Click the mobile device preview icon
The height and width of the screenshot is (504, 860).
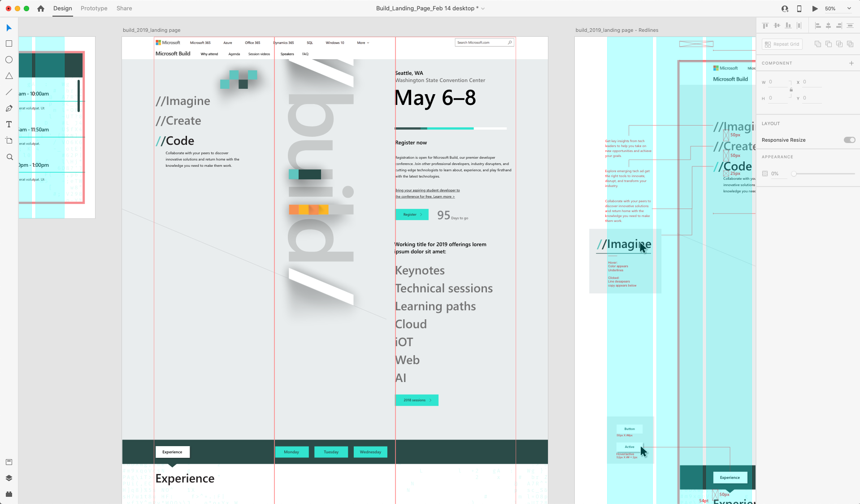click(x=799, y=9)
